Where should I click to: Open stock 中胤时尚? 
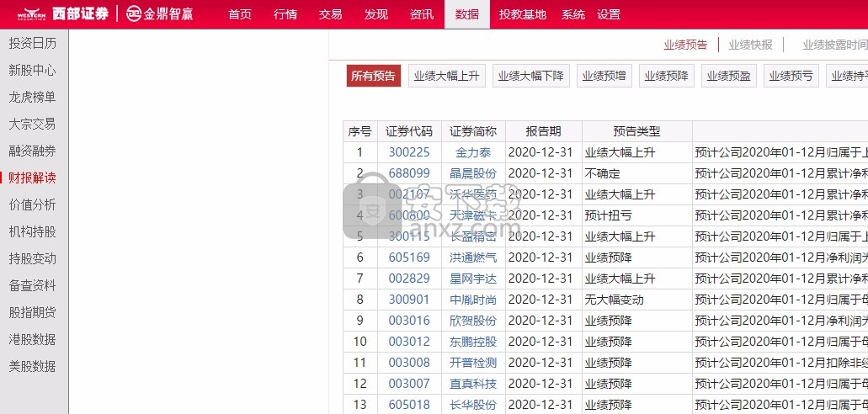tap(473, 300)
